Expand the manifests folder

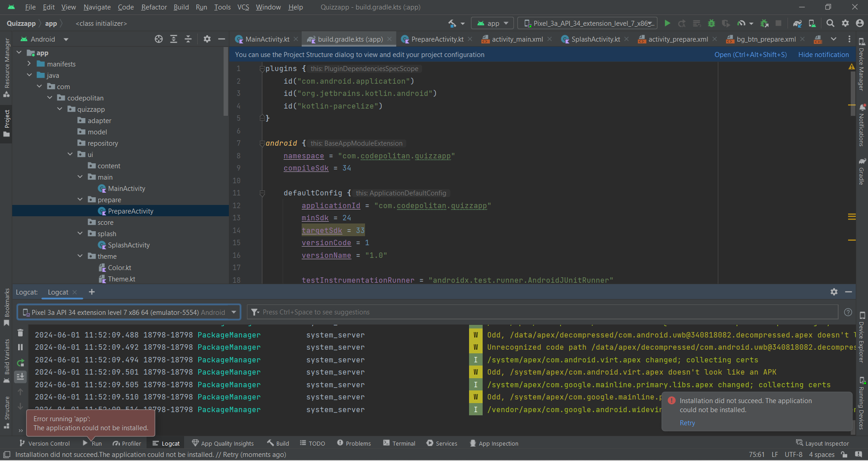point(29,64)
